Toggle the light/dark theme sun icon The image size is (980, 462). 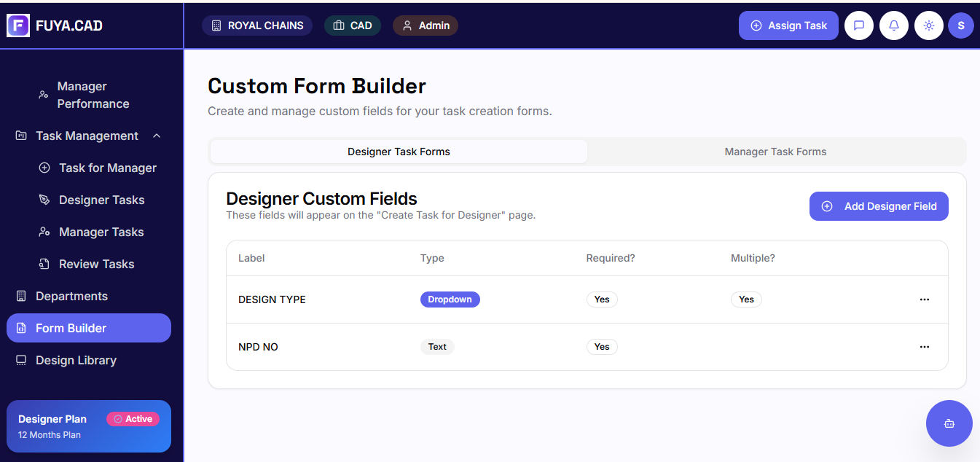[928, 26]
